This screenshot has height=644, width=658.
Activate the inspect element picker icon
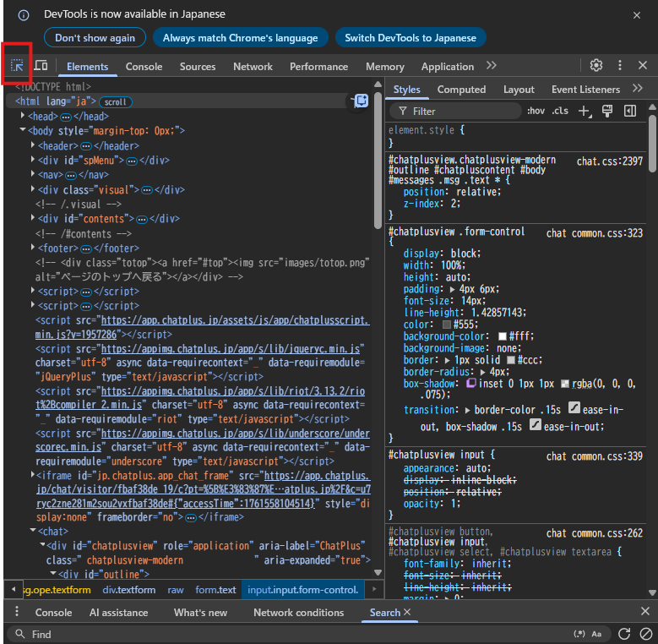click(x=17, y=66)
